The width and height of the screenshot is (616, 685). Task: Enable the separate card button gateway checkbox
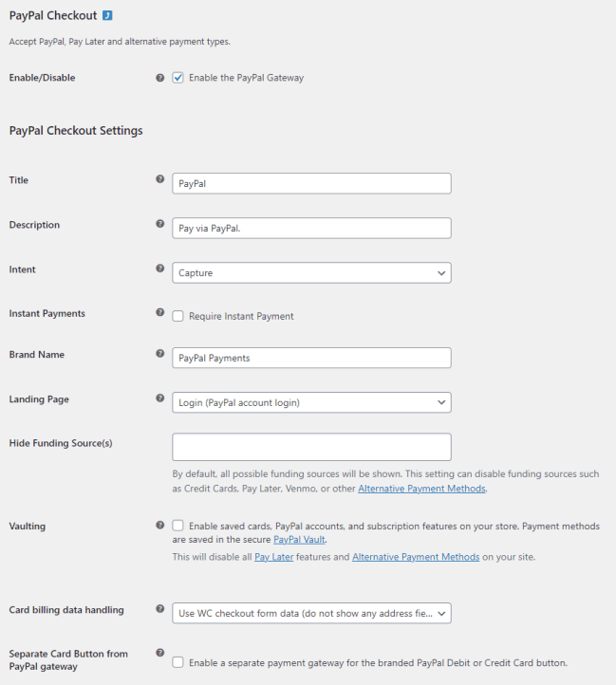pos(177,662)
